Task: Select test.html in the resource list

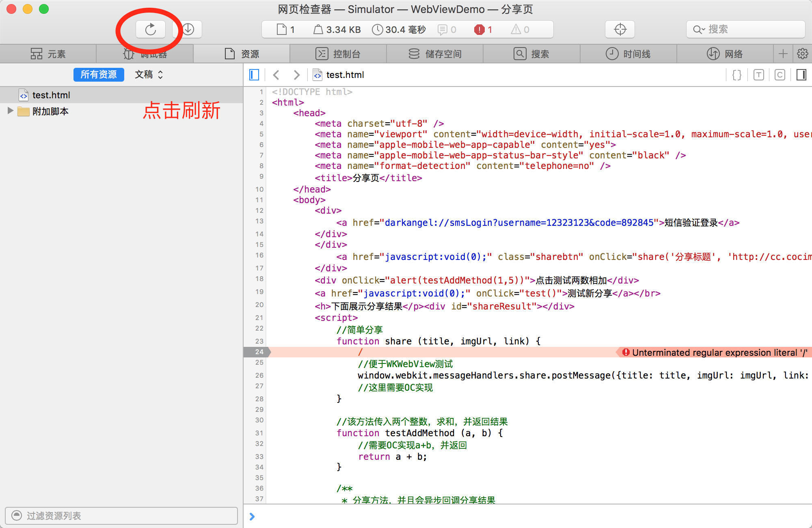Action: pos(51,95)
